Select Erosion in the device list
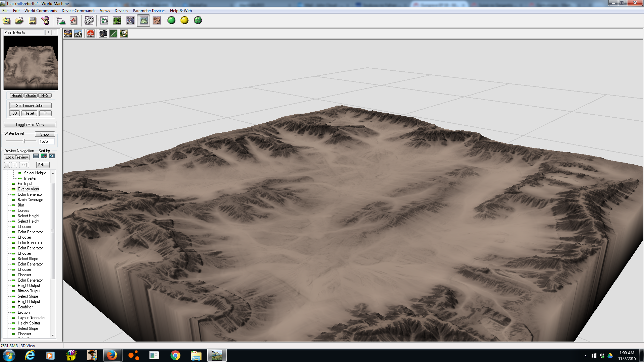This screenshot has width=644, height=362. tap(23, 312)
